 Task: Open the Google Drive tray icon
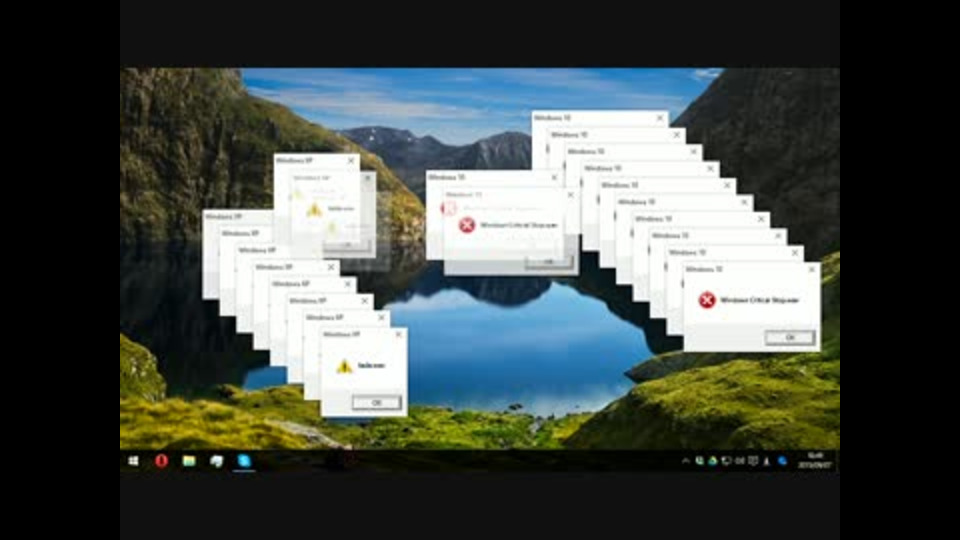(x=713, y=461)
